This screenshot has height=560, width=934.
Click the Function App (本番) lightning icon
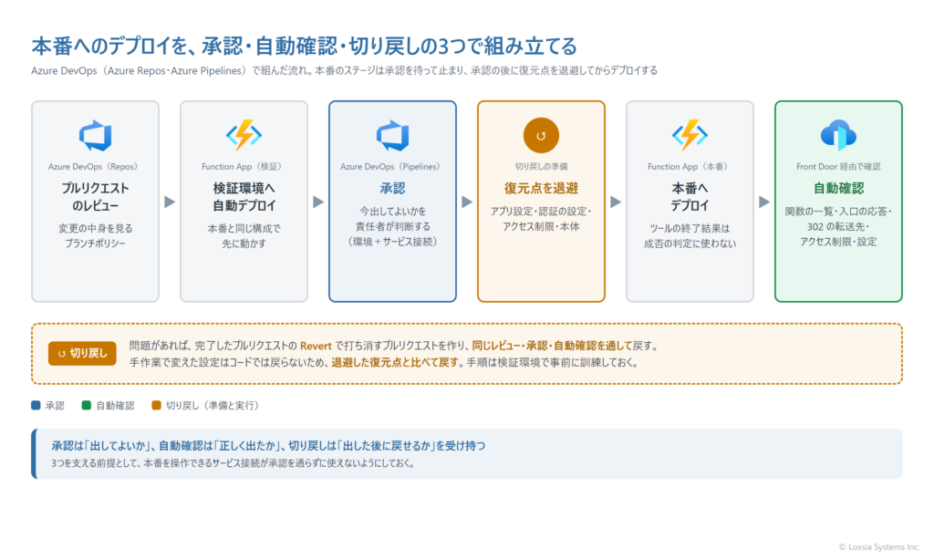pyautogui.click(x=690, y=135)
